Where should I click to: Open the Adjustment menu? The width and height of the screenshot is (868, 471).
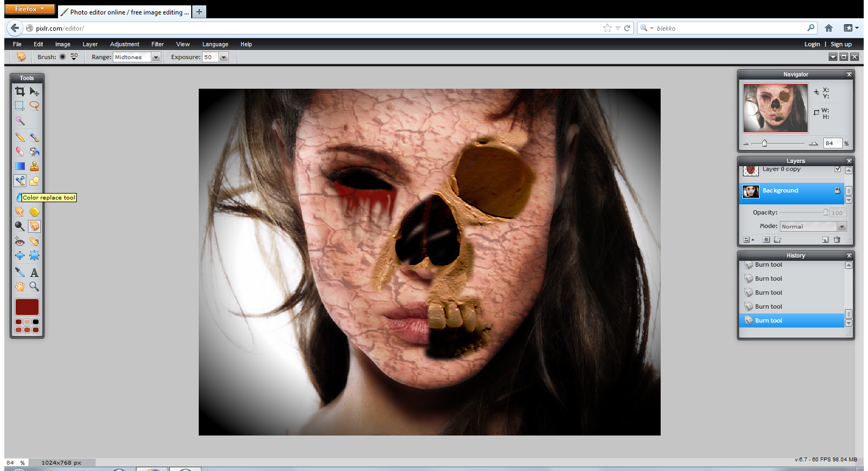125,44
